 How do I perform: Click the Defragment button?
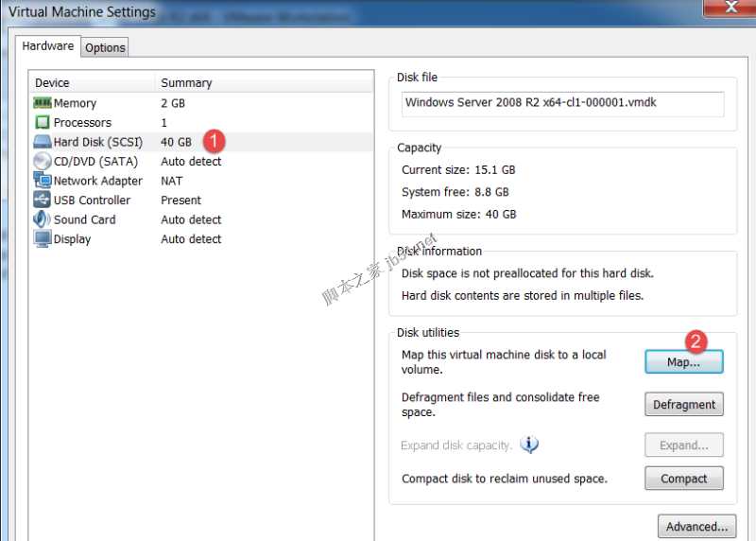683,405
